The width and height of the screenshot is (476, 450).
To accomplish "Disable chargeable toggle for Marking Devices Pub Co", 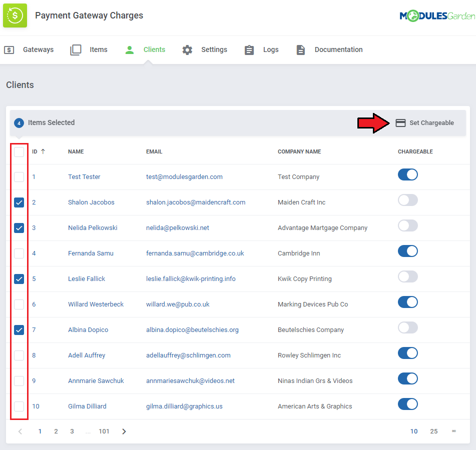I will click(408, 302).
